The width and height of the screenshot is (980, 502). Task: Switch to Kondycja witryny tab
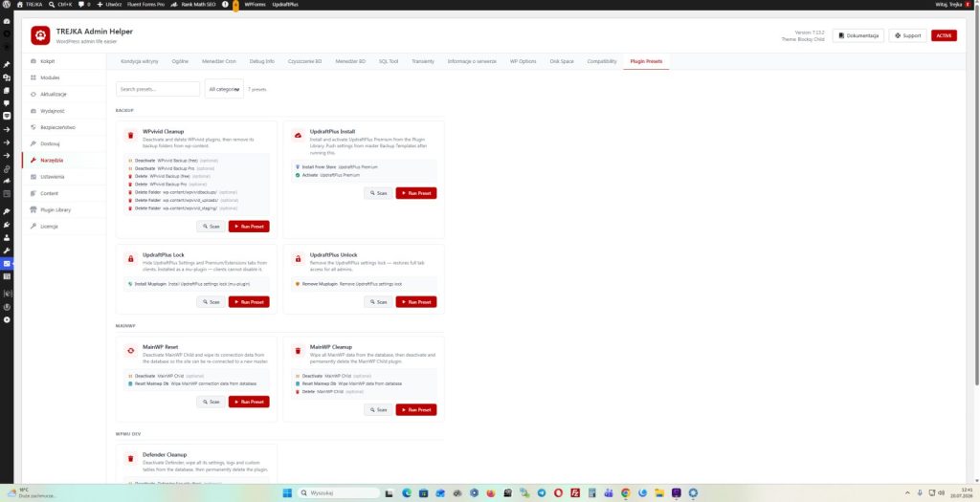pos(140,61)
